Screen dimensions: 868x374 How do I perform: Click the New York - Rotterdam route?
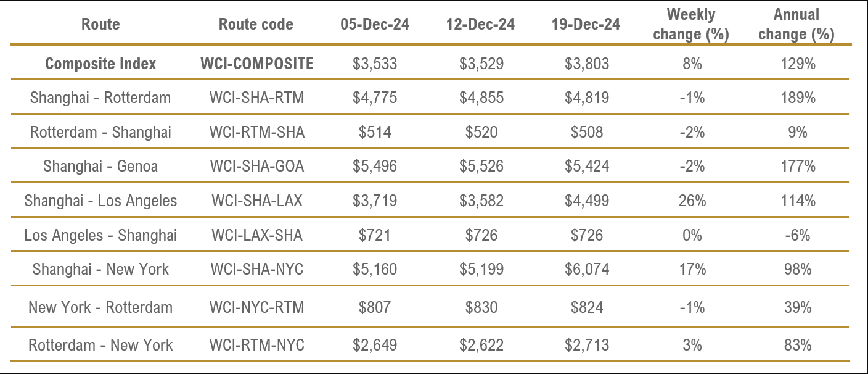[100, 307]
